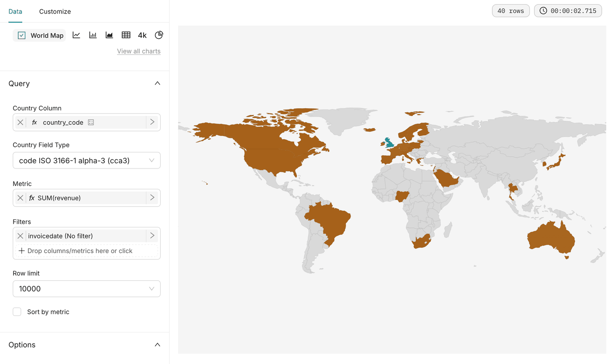Select the line chart icon
The width and height of the screenshot is (611, 364).
pyautogui.click(x=76, y=35)
